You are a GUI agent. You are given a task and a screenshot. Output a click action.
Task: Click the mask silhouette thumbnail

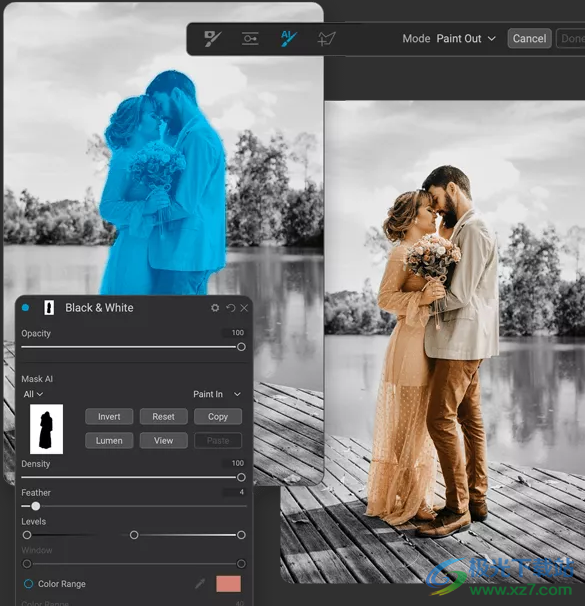[x=46, y=429]
